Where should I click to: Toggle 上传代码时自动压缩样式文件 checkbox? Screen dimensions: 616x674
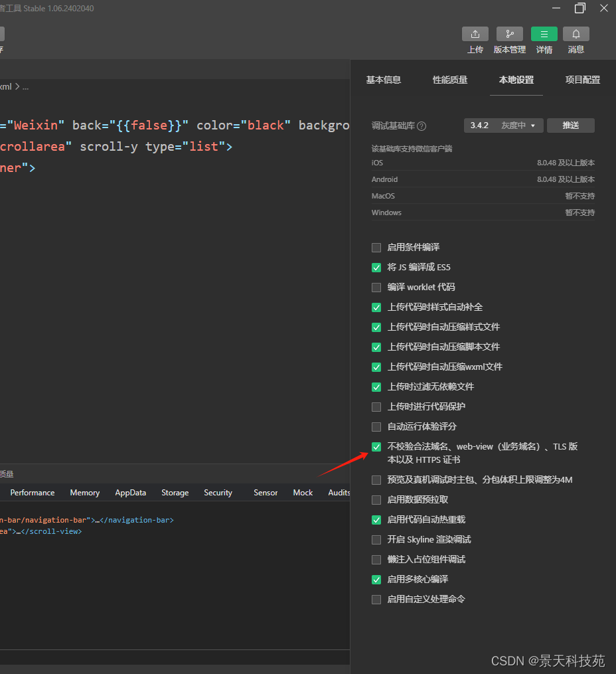pyautogui.click(x=376, y=327)
